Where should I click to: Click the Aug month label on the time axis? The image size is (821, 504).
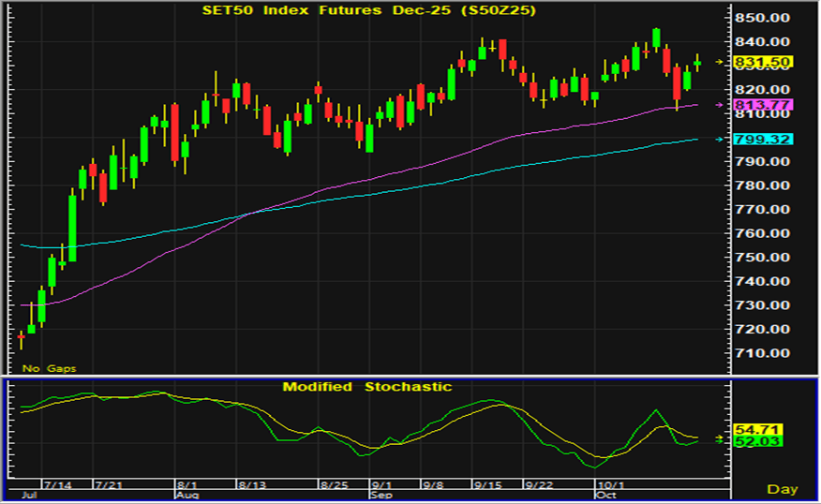click(x=187, y=494)
